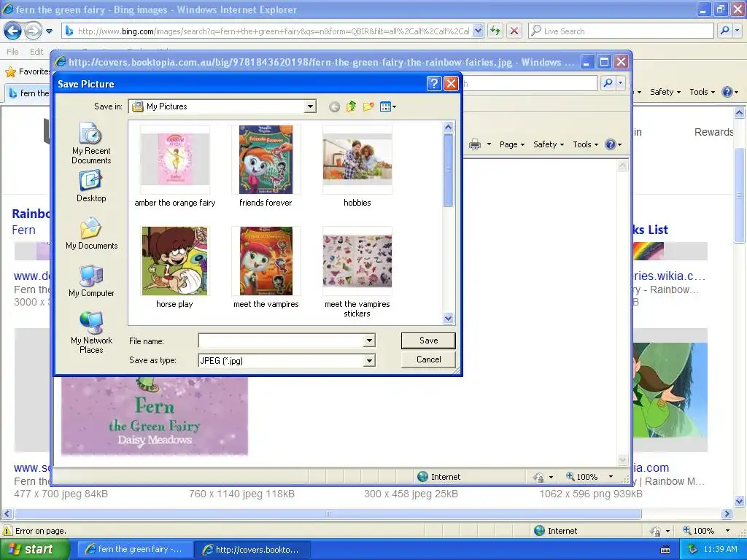The height and width of the screenshot is (560, 747).
Task: Refresh the Bing page with the green arrows icon
Action: [x=495, y=31]
